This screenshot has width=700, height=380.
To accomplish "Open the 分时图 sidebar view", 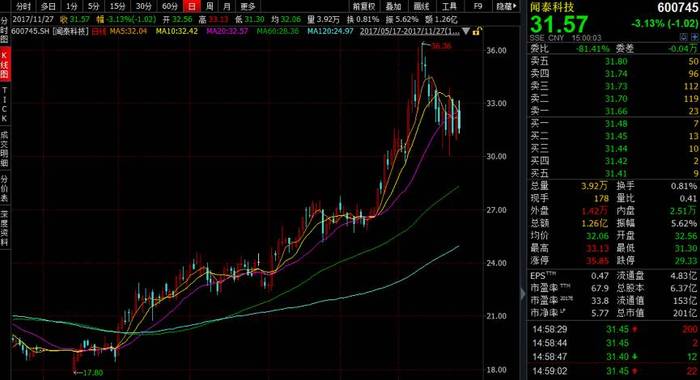I will [x=4, y=30].
